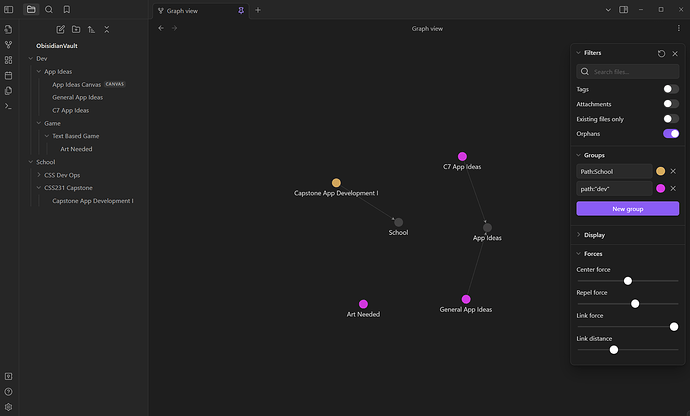Image resolution: width=690 pixels, height=416 pixels.
Task: Open the daily note calendar icon
Action: (x=9, y=75)
